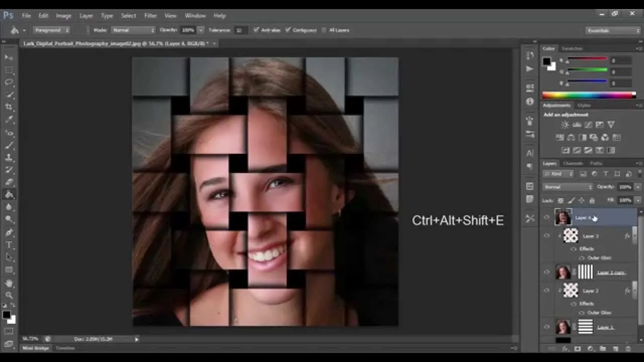Viewport: 644px width, 362px height.
Task: Select the Rectangular Marquee tool
Action: [9, 70]
